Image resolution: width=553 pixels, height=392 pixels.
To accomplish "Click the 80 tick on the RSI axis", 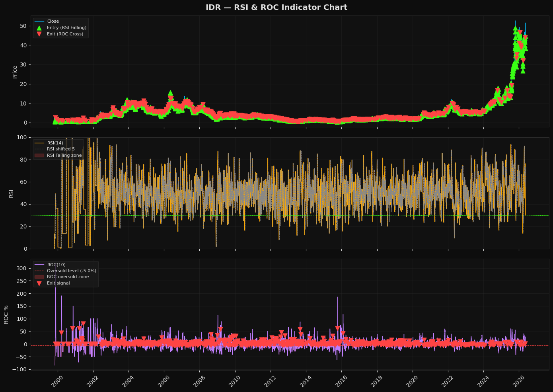I will point(23,160).
